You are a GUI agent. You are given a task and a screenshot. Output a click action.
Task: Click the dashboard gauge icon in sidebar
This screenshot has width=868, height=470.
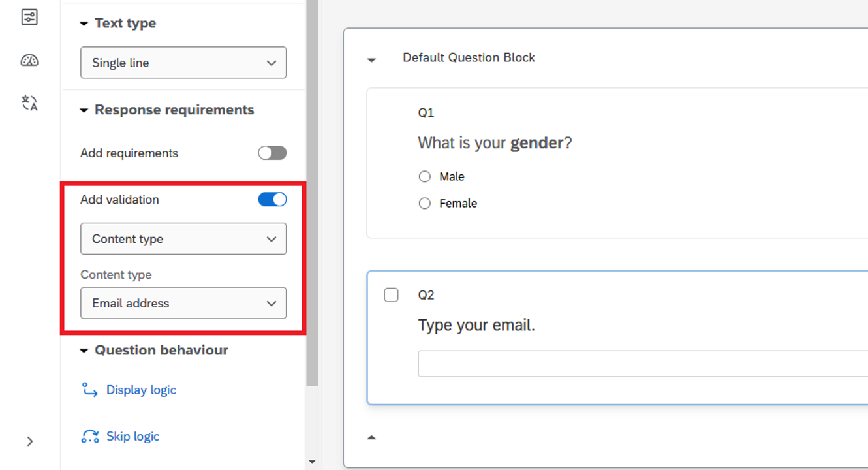(29, 61)
